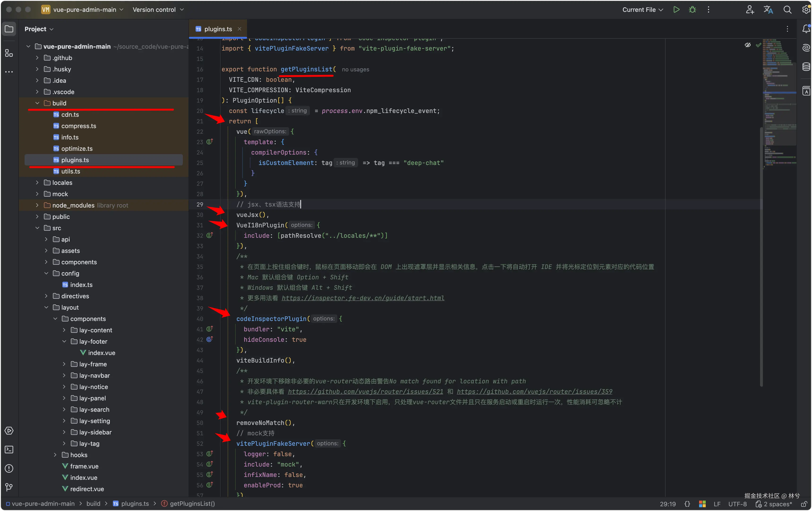Open the Notifications bell icon

[x=806, y=29]
